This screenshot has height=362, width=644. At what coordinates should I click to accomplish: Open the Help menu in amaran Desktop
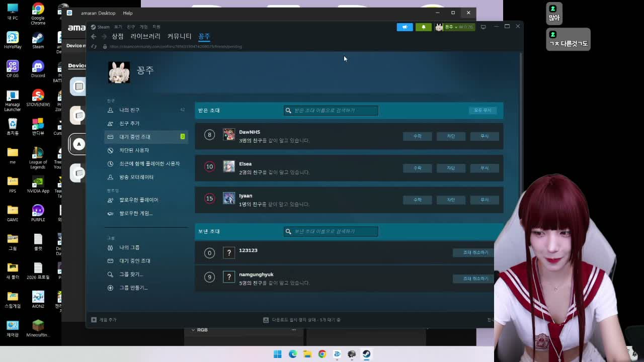tap(127, 13)
